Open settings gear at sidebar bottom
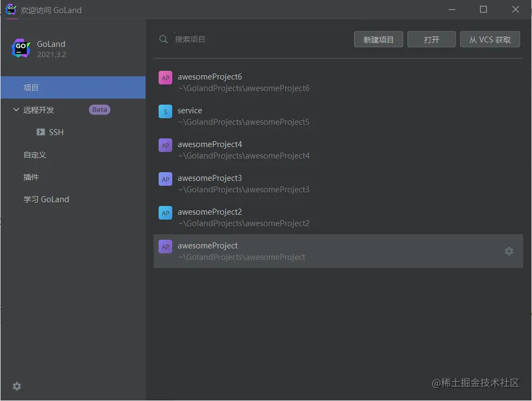The width and height of the screenshot is (532, 401). click(17, 386)
